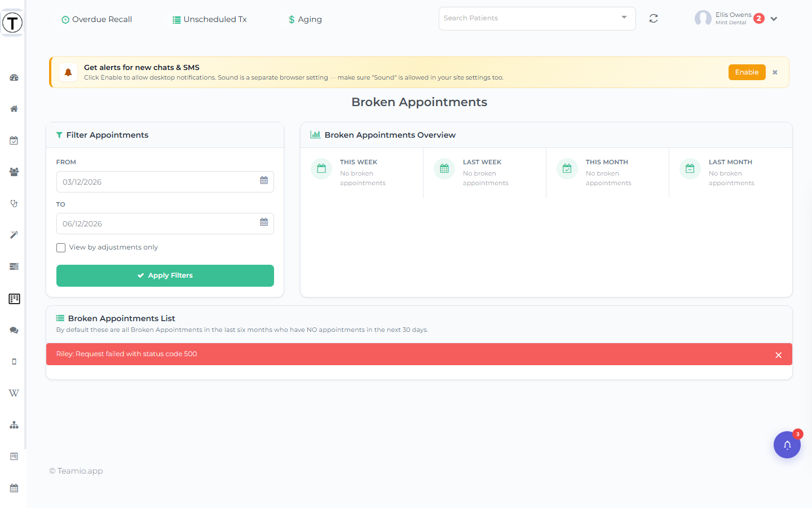The image size is (812, 508).
Task: Expand the Search Patients dropdown arrow
Action: pyautogui.click(x=624, y=17)
